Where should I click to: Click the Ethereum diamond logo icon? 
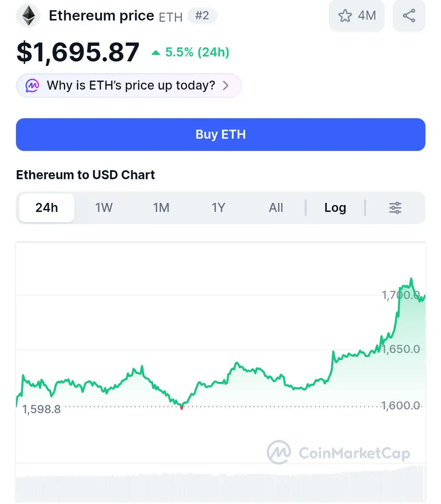tap(28, 16)
